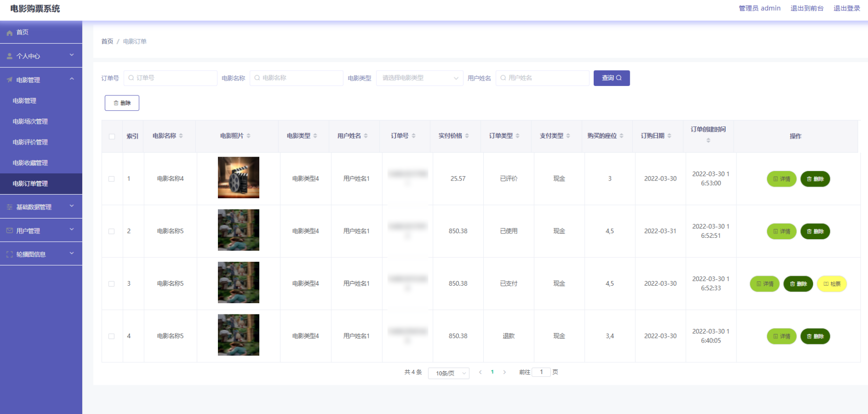Click 退出登录 link in header

coord(847,8)
